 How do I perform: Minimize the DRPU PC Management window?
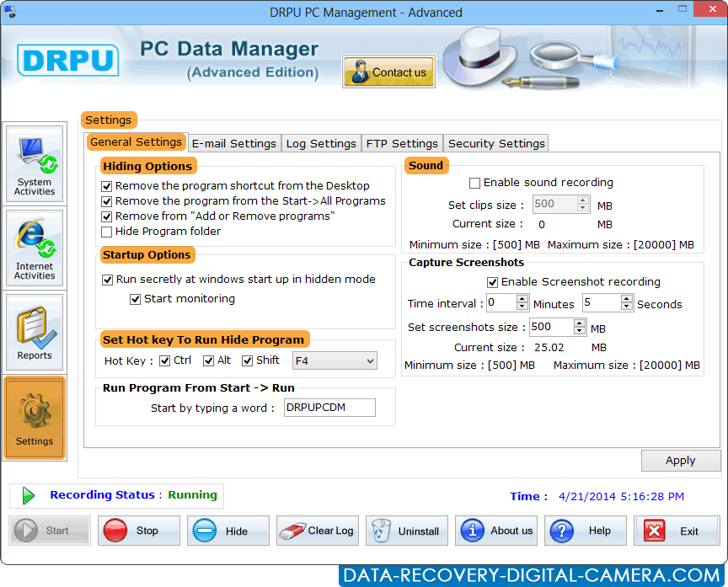coord(659,10)
